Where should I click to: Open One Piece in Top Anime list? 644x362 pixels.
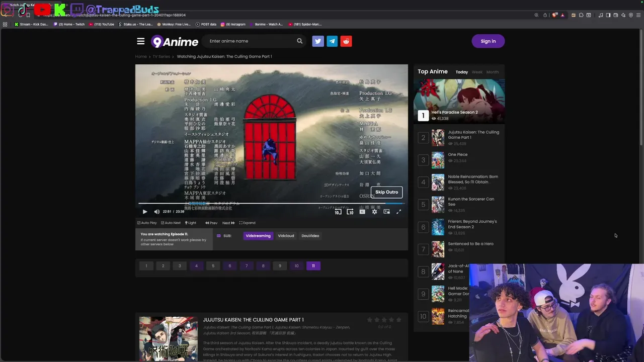point(458,155)
